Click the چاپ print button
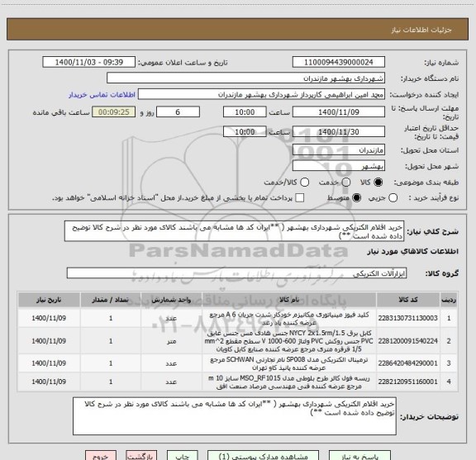Viewport: 476px width, 460px height. [x=182, y=456]
